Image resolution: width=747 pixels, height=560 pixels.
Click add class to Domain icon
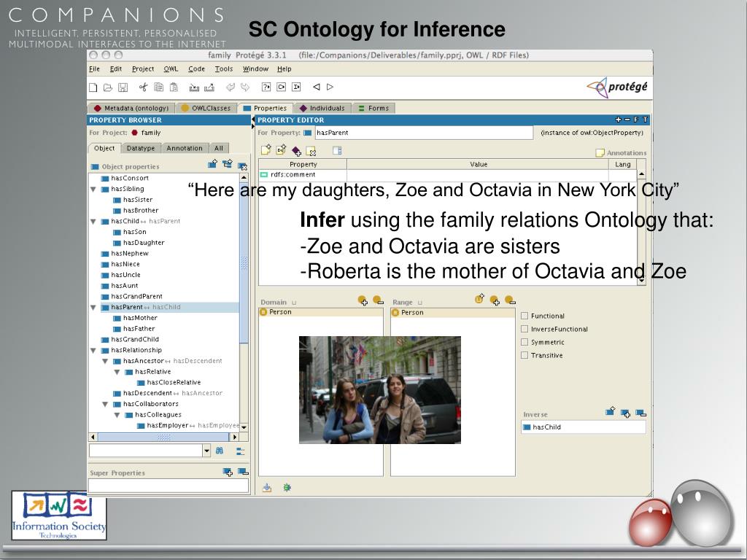click(363, 300)
